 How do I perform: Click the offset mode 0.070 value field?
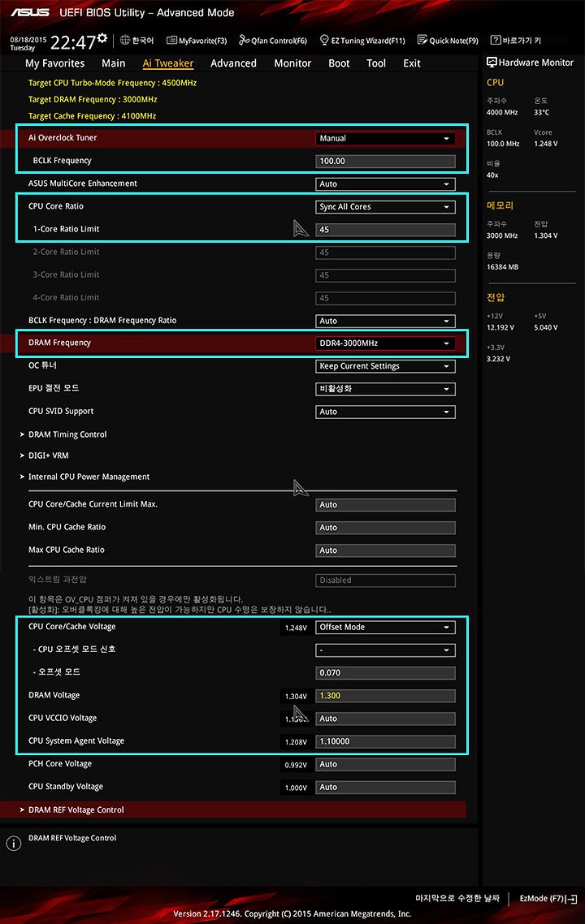point(386,673)
